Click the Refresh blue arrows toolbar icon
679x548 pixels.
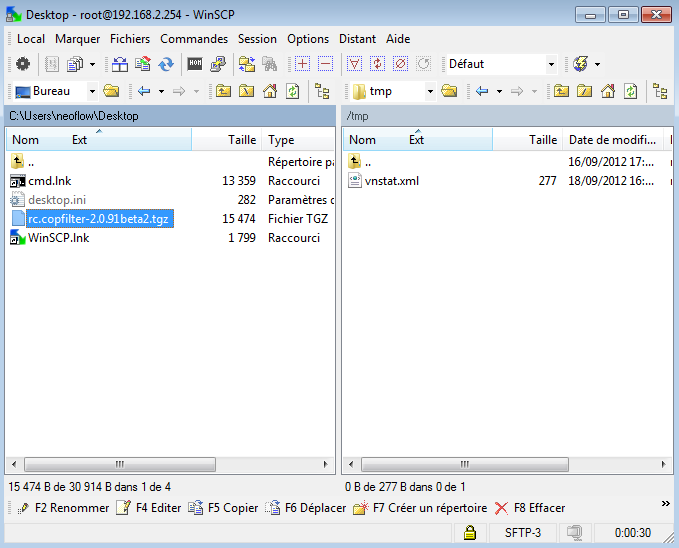(x=166, y=64)
